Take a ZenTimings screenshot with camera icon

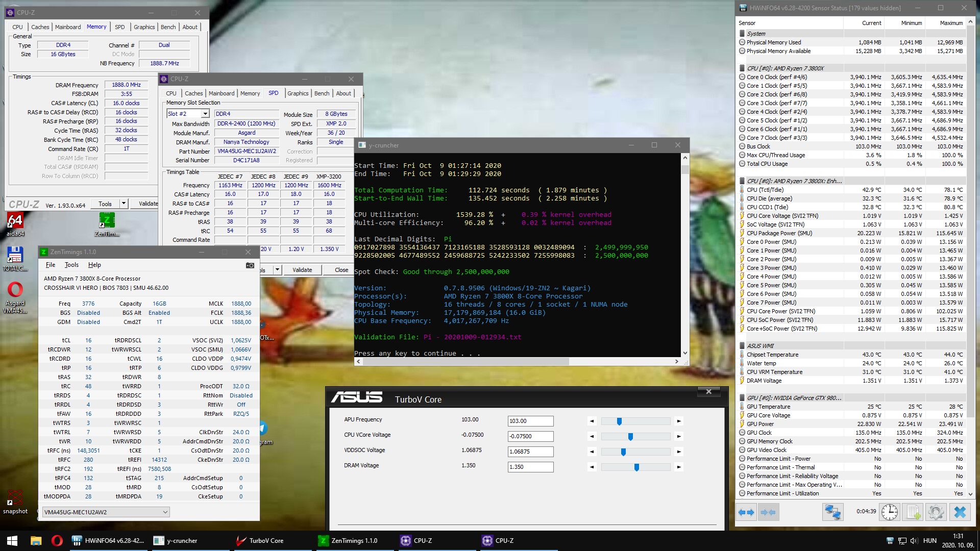pyautogui.click(x=250, y=265)
